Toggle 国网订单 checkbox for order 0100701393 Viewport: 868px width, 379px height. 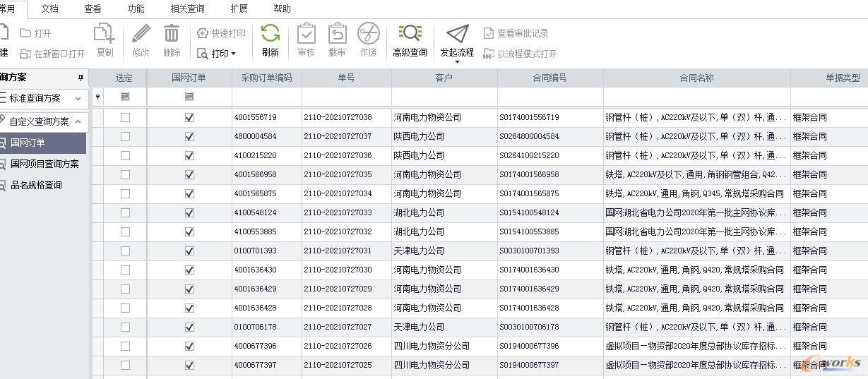[189, 251]
